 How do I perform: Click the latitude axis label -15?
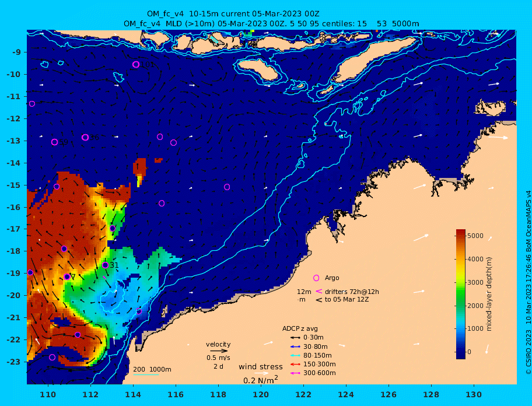(x=14, y=185)
